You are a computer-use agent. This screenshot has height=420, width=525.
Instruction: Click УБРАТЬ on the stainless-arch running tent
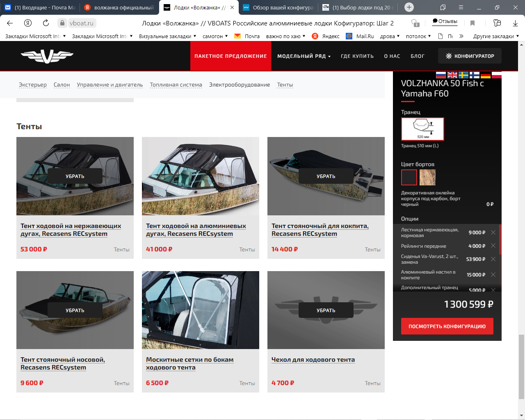[75, 176]
